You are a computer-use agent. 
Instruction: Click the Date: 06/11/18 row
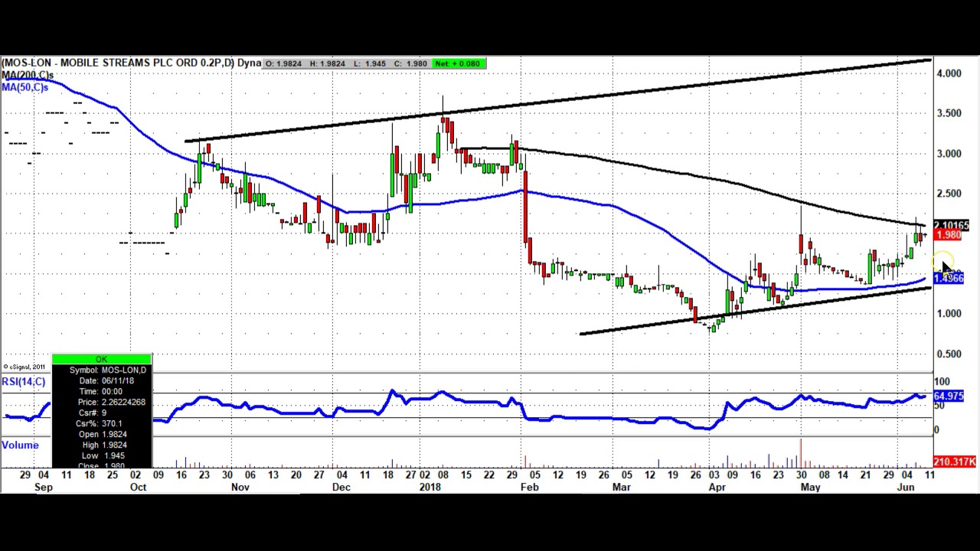click(x=106, y=381)
